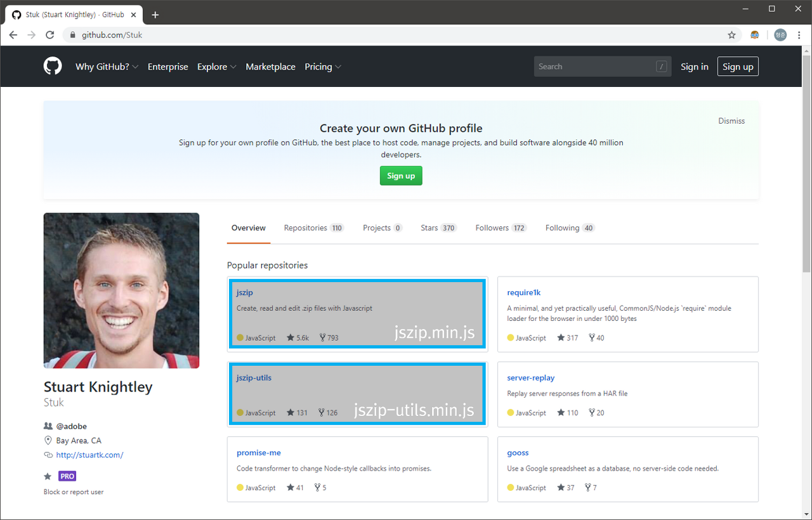Reload the page with refresh icon
The image size is (812, 520).
click(x=50, y=35)
